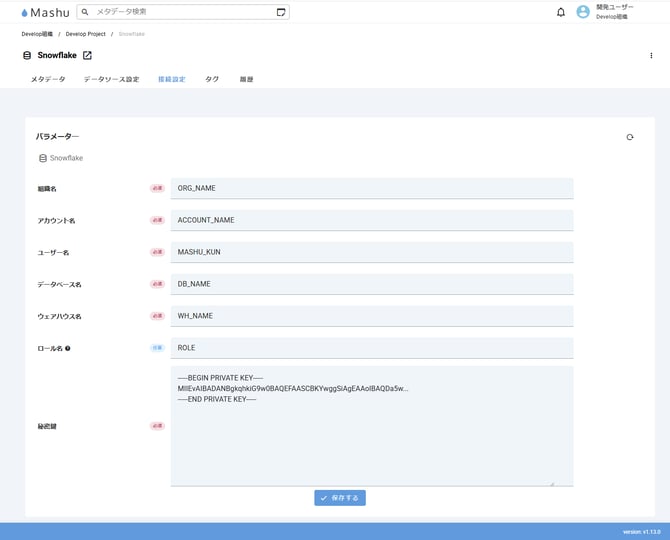The width and height of the screenshot is (670, 540).
Task: Click the database icon beside the Snowflake title
Action: point(27,55)
